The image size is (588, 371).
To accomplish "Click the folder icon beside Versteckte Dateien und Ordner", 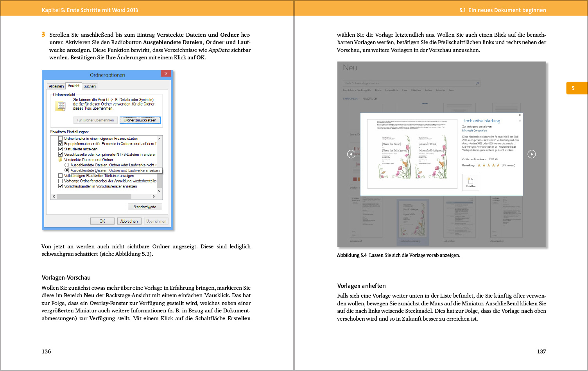I will click(60, 160).
